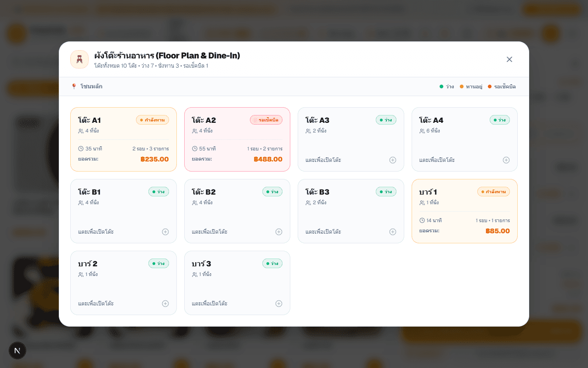Click the plus icon on โต๊ะ B1 card
Screen dimensions: 588x368
[x=165, y=232]
